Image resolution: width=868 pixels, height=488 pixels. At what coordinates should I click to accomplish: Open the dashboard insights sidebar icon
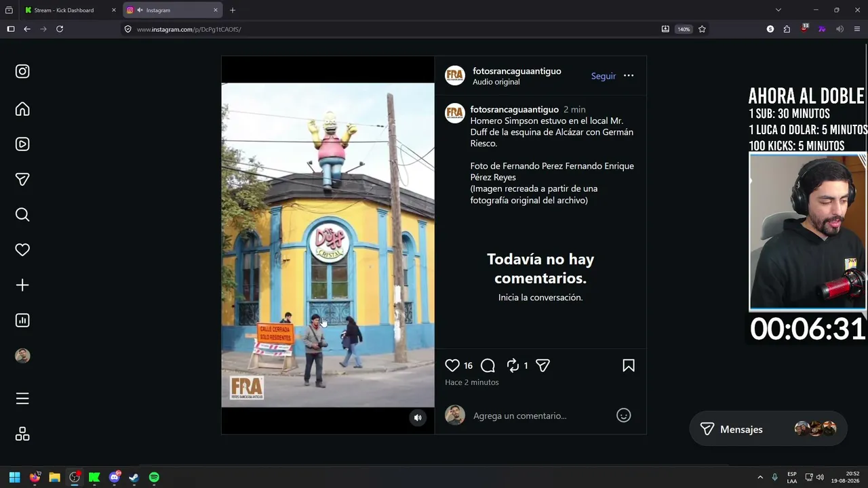(x=22, y=321)
